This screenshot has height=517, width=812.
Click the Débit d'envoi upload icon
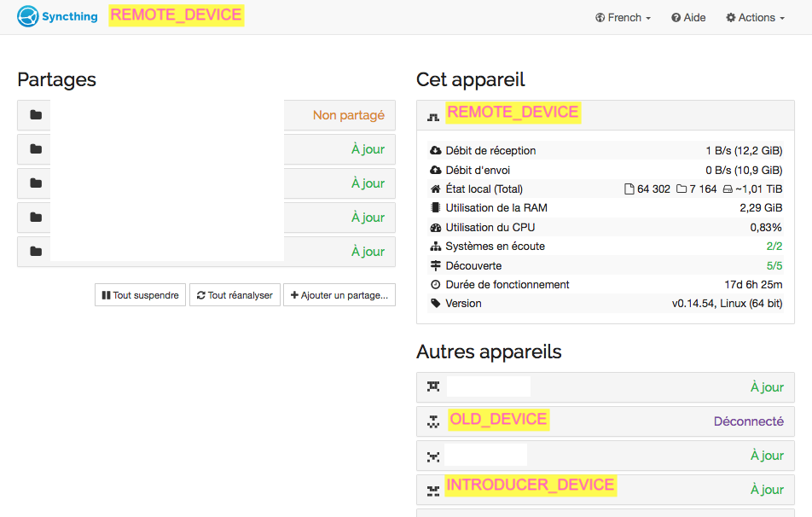pyautogui.click(x=436, y=170)
